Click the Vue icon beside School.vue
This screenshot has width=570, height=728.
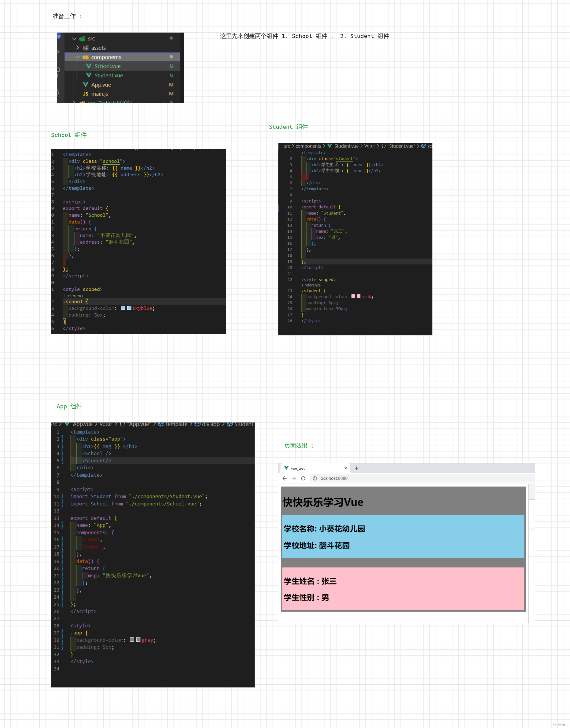pyautogui.click(x=88, y=66)
